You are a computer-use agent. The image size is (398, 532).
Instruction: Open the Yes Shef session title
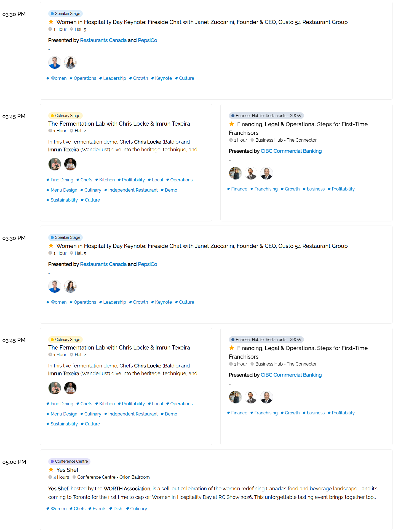coord(67,470)
